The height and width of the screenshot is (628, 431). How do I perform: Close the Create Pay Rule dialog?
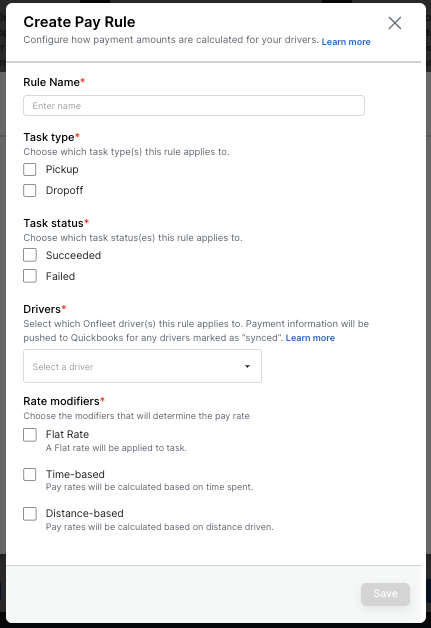tap(395, 23)
